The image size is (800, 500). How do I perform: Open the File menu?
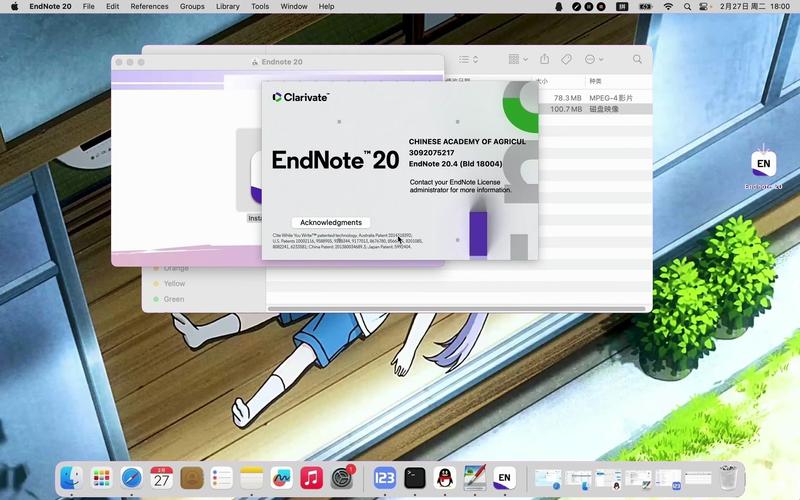click(89, 7)
